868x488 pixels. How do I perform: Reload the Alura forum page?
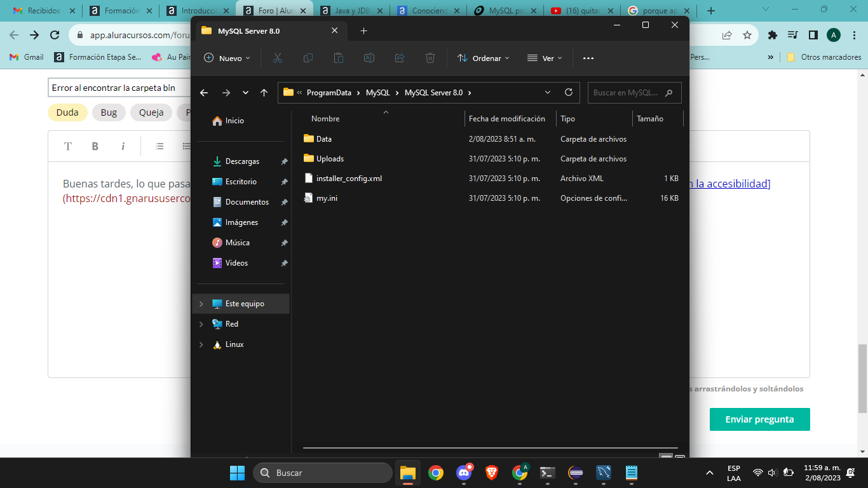pos(55,36)
